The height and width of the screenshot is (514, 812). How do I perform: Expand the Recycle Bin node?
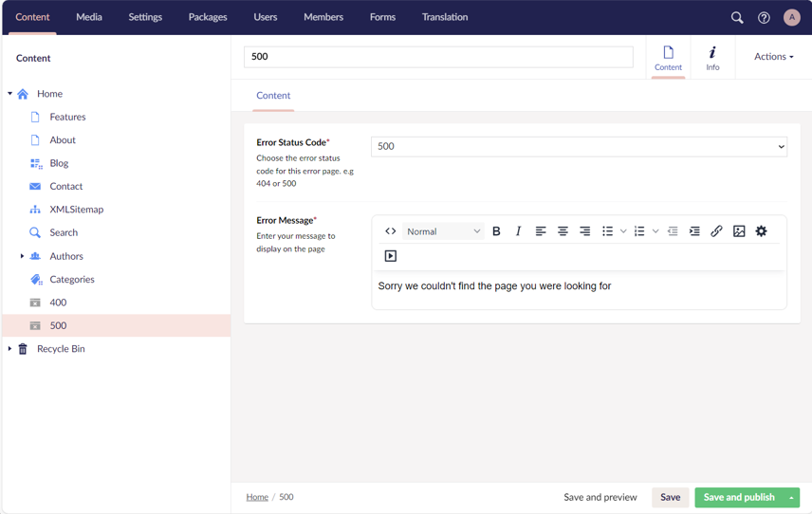(x=10, y=349)
